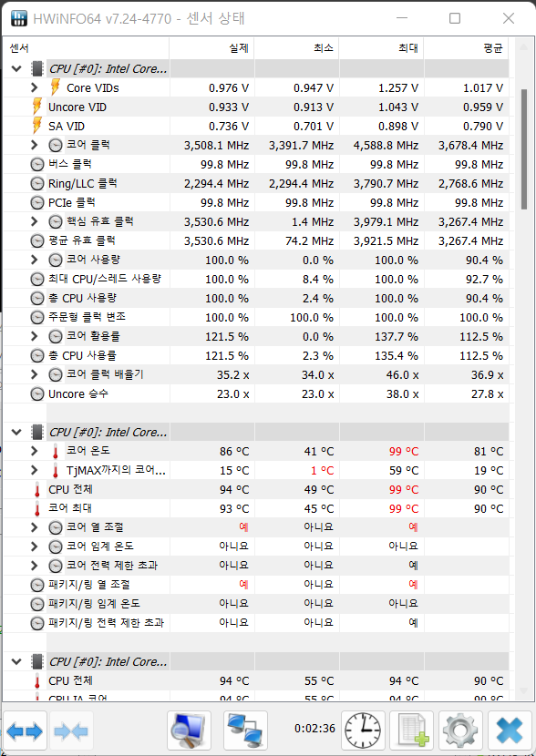Click the lightning icon beside Core VIDs

[x=55, y=87]
